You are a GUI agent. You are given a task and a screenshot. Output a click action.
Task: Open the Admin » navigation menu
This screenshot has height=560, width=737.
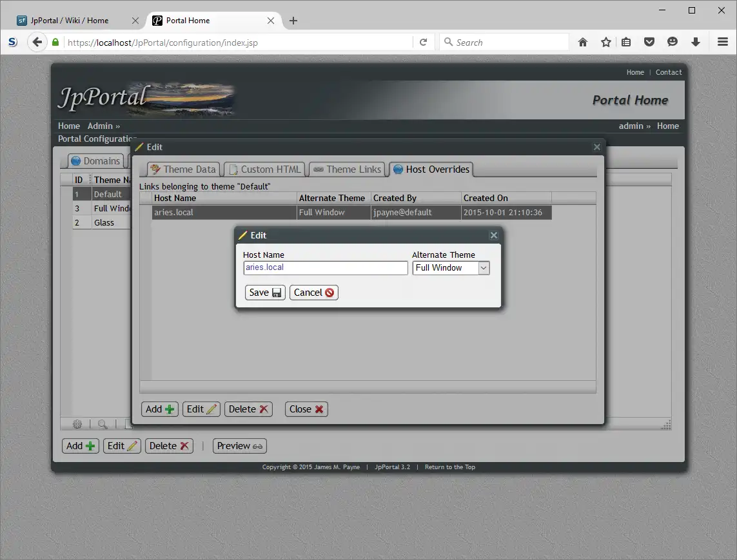pyautogui.click(x=103, y=126)
